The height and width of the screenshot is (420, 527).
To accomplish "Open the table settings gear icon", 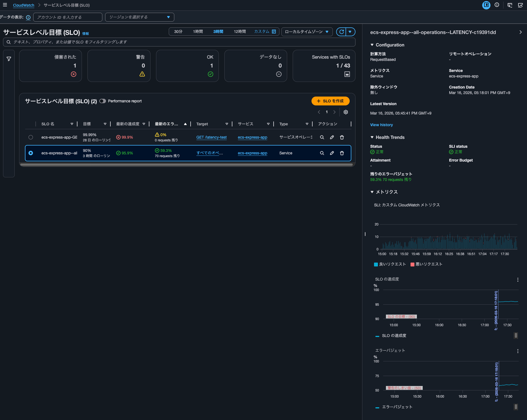I will point(346,112).
